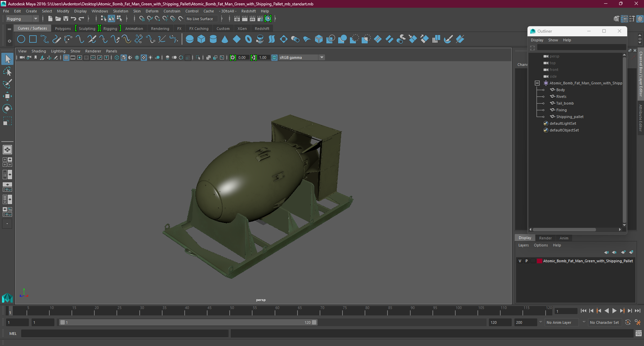
Task: Open the Skeleton menu
Action: (121, 11)
